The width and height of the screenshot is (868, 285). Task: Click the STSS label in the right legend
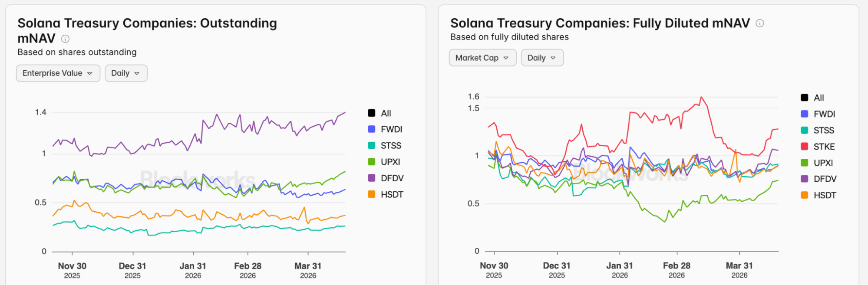point(824,130)
